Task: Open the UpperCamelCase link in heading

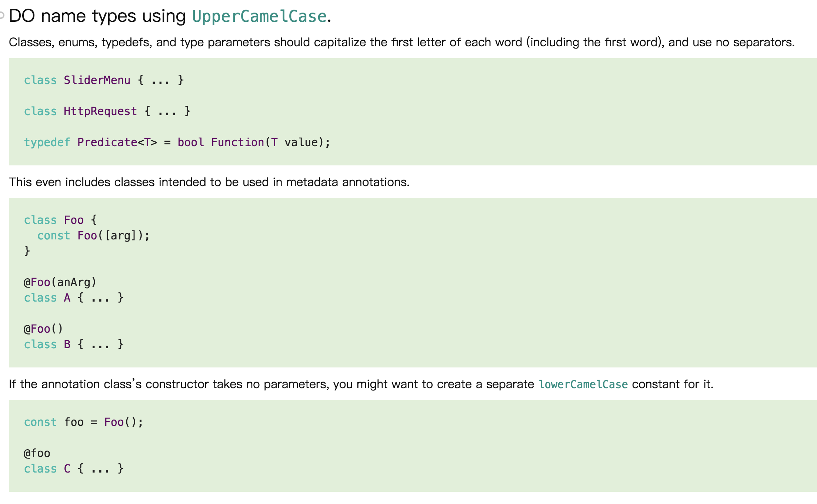Action: pos(259,16)
